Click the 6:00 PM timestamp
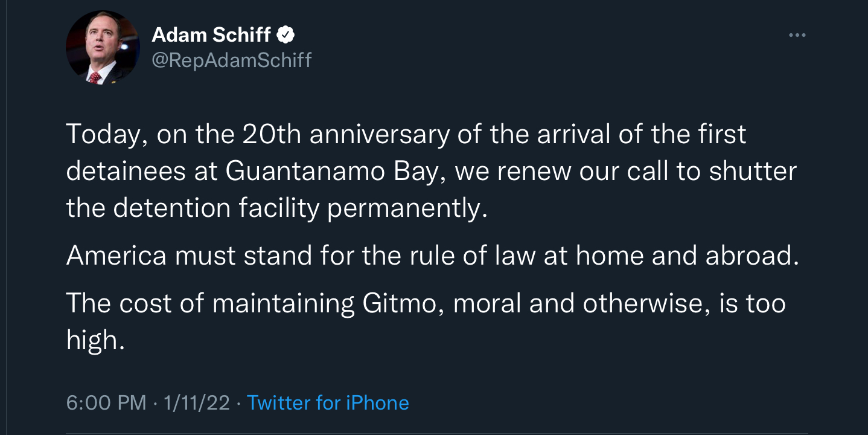Screen dimensions: 868x435 (x=106, y=403)
